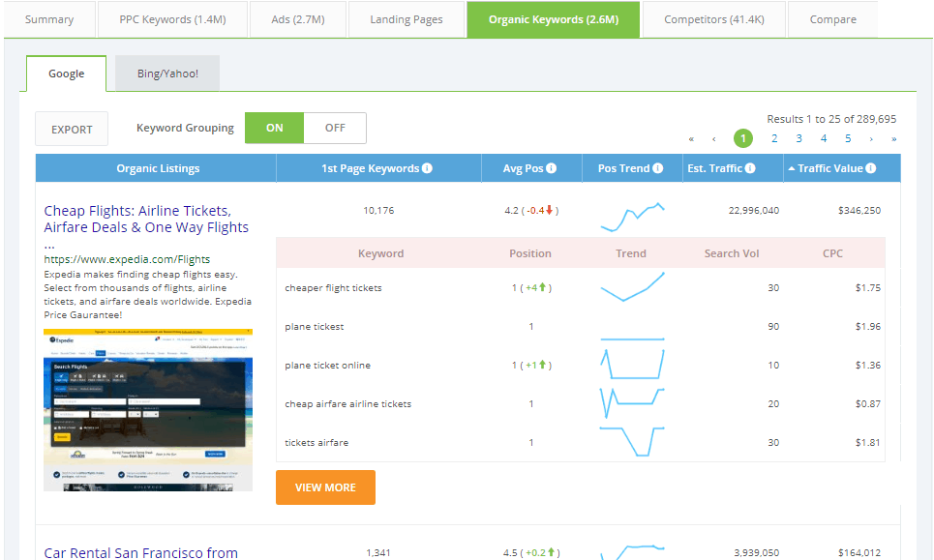Viewport: 934px width, 560px height.
Task: Open the Competitors (41.4K) tab
Action: click(712, 19)
